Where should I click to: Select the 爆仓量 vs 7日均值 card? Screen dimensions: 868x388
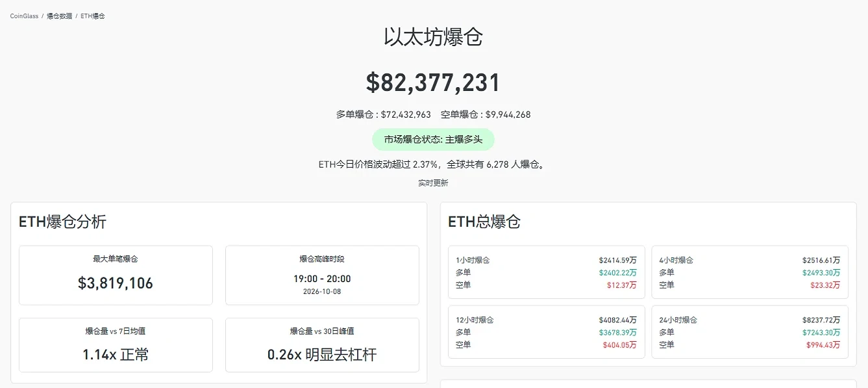(x=116, y=345)
